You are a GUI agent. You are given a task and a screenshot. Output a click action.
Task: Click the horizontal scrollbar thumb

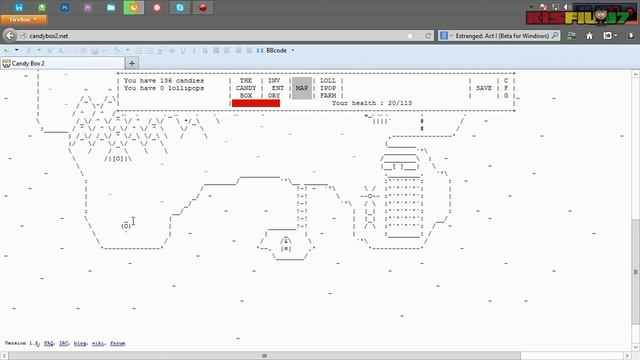point(264,356)
